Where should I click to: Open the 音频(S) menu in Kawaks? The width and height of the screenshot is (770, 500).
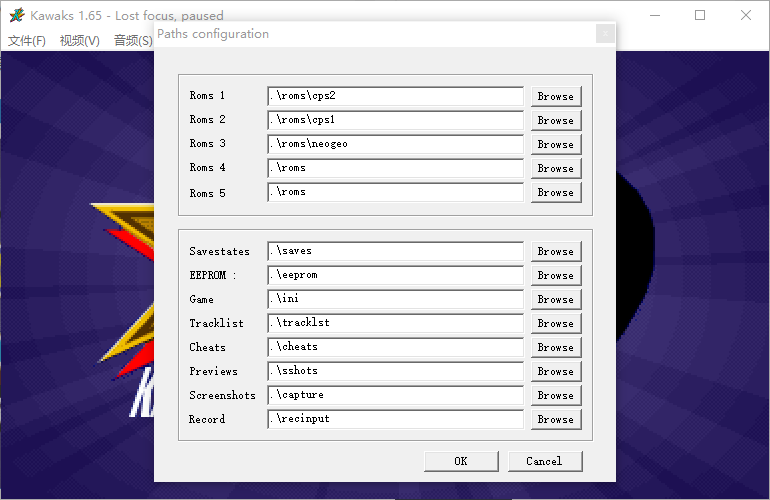pyautogui.click(x=133, y=41)
